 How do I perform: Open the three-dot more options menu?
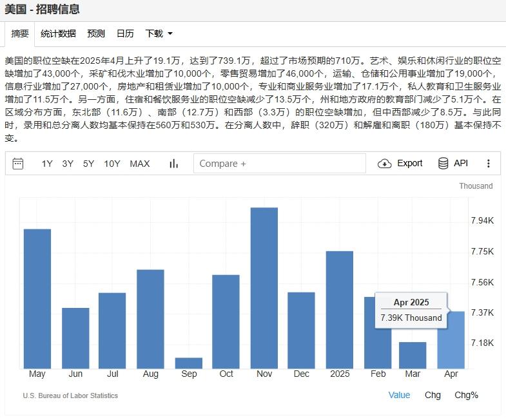[x=488, y=163]
